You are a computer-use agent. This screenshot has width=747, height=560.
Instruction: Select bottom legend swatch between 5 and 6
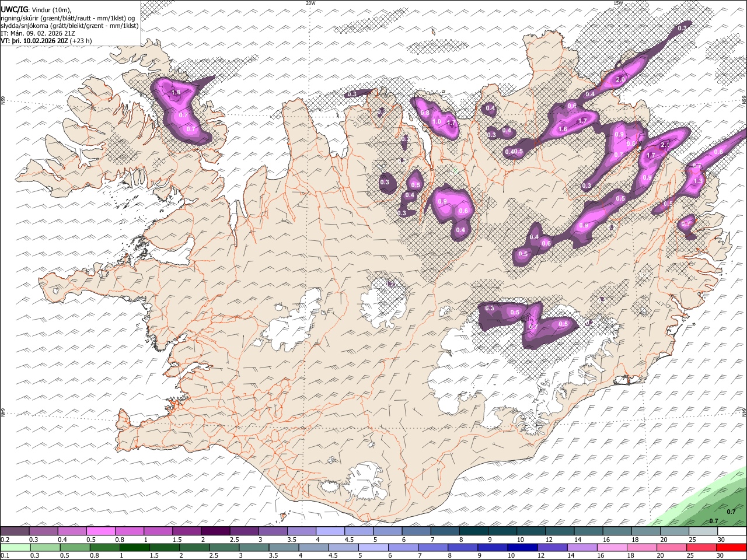[373, 547]
